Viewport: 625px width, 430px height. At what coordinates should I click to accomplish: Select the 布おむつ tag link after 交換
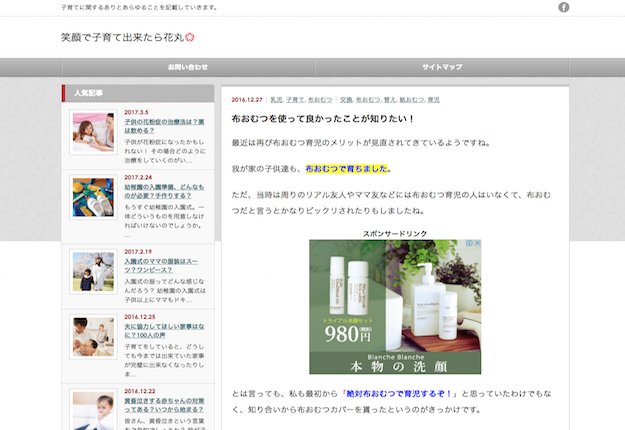[368, 100]
